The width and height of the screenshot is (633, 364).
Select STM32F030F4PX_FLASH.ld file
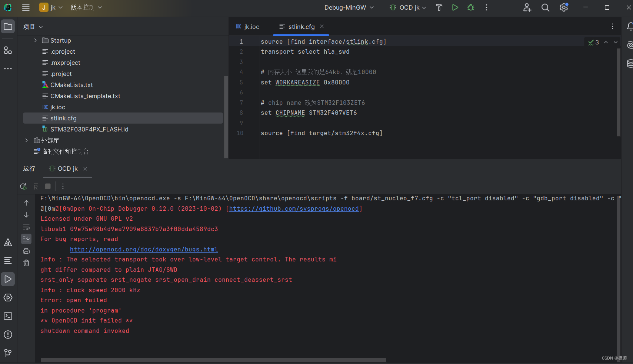(x=85, y=129)
